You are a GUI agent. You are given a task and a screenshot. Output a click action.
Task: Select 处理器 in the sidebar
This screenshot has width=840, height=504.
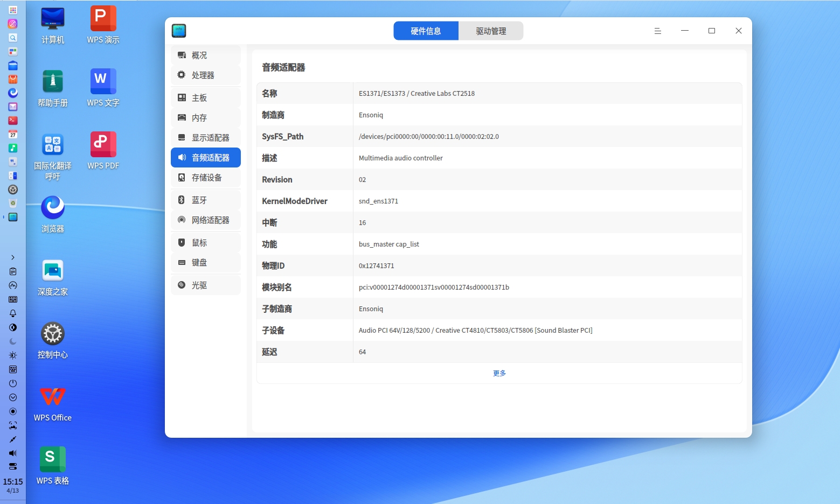coord(206,75)
